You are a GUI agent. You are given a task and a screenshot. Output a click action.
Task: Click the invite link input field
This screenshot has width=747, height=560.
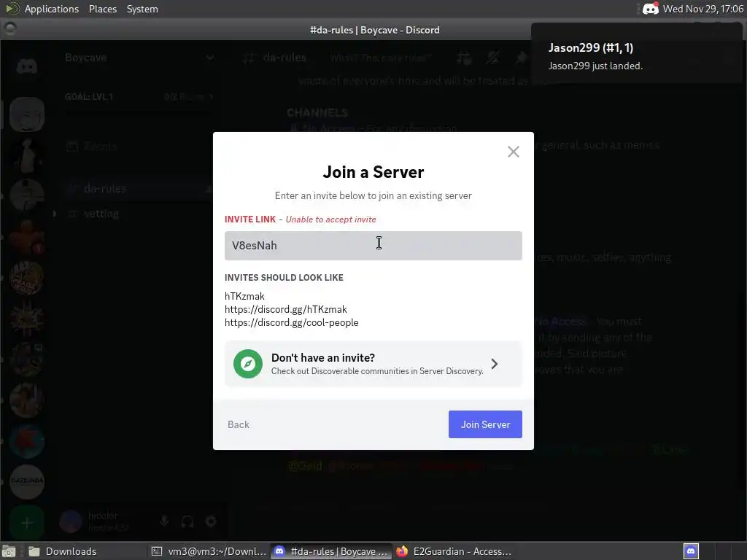pyautogui.click(x=373, y=246)
